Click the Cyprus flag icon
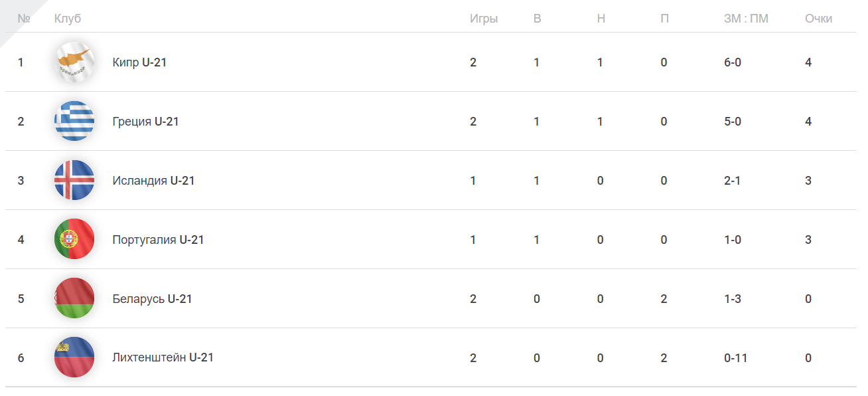The image size is (868, 396). pos(74,62)
